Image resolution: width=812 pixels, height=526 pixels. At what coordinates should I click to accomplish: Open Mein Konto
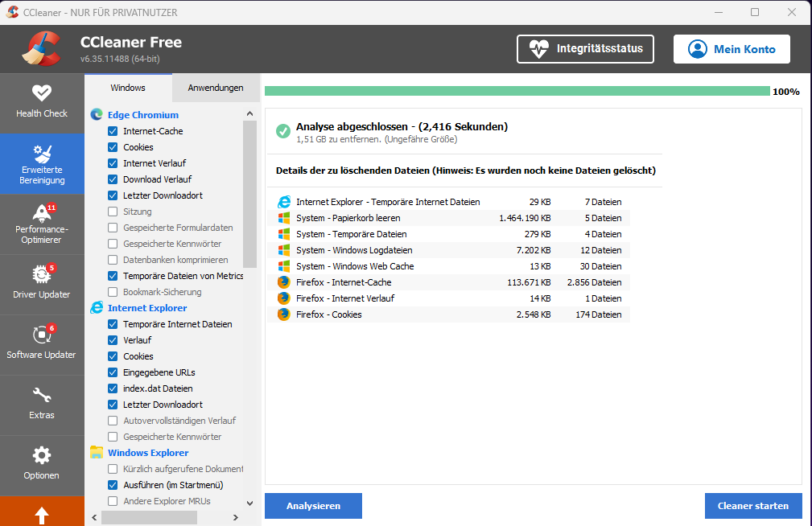[732, 49]
